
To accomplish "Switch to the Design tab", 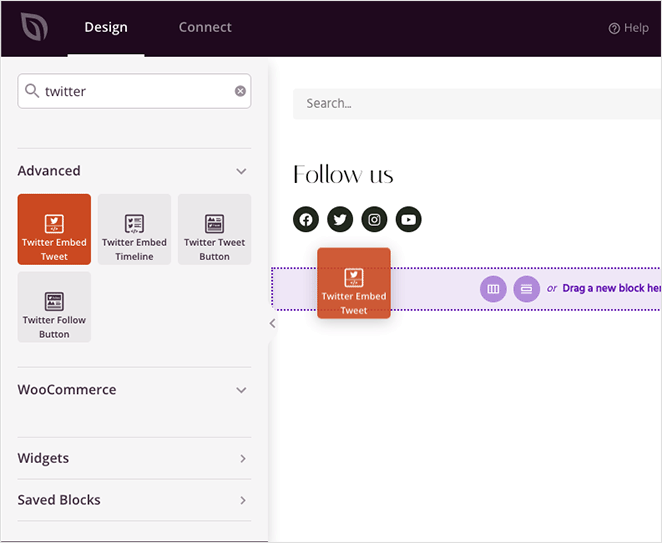I will click(106, 28).
